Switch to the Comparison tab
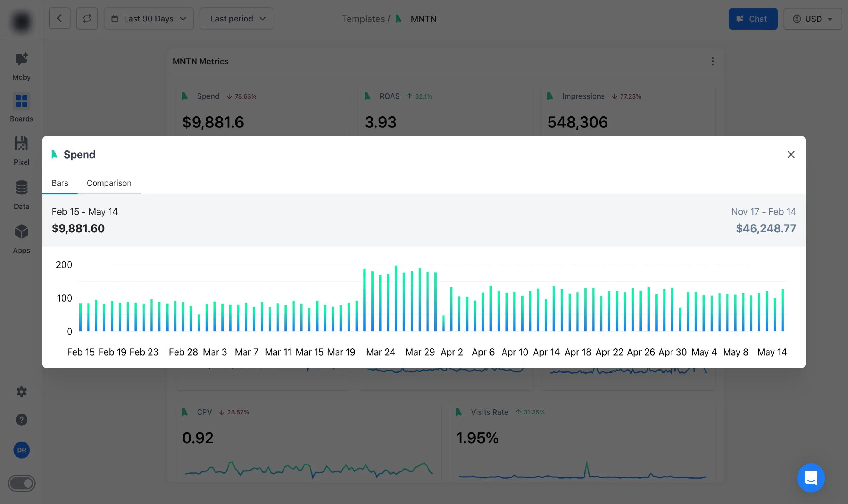The width and height of the screenshot is (848, 504). 109,183
